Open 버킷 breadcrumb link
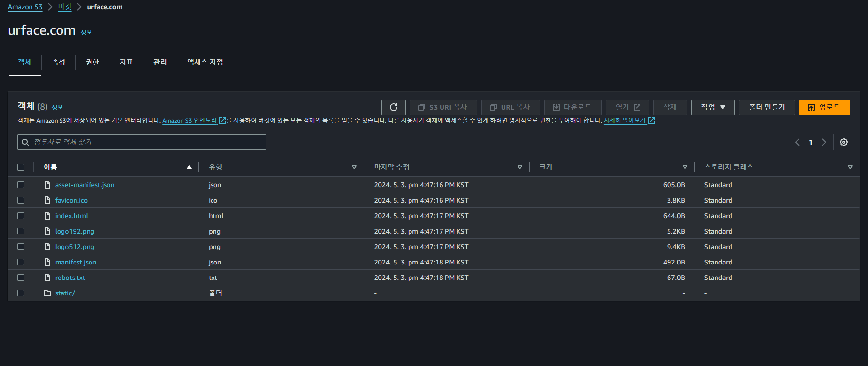 pyautogui.click(x=64, y=7)
